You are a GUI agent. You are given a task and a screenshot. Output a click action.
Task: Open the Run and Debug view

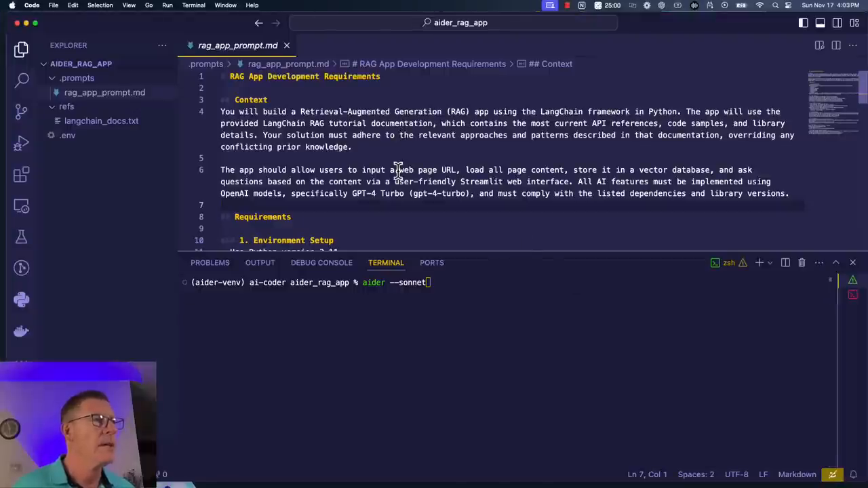tap(21, 144)
